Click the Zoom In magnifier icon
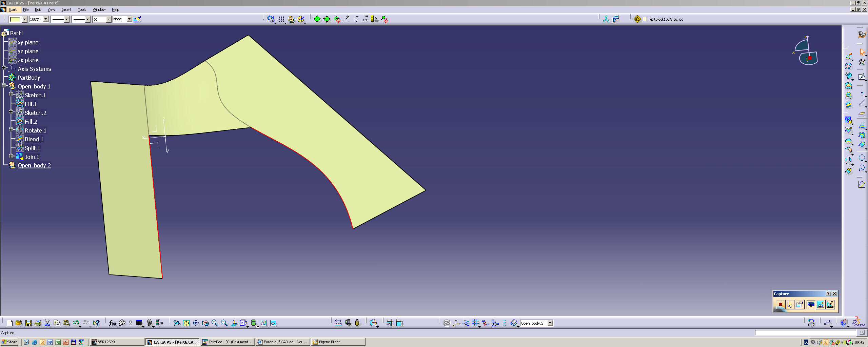Viewport: 868px width, 347px height. (215, 323)
